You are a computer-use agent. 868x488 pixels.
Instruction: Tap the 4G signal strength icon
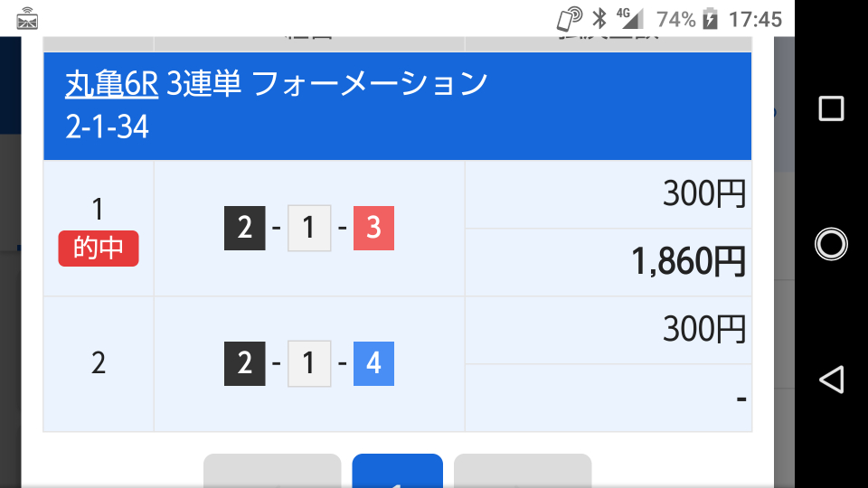coord(630,18)
